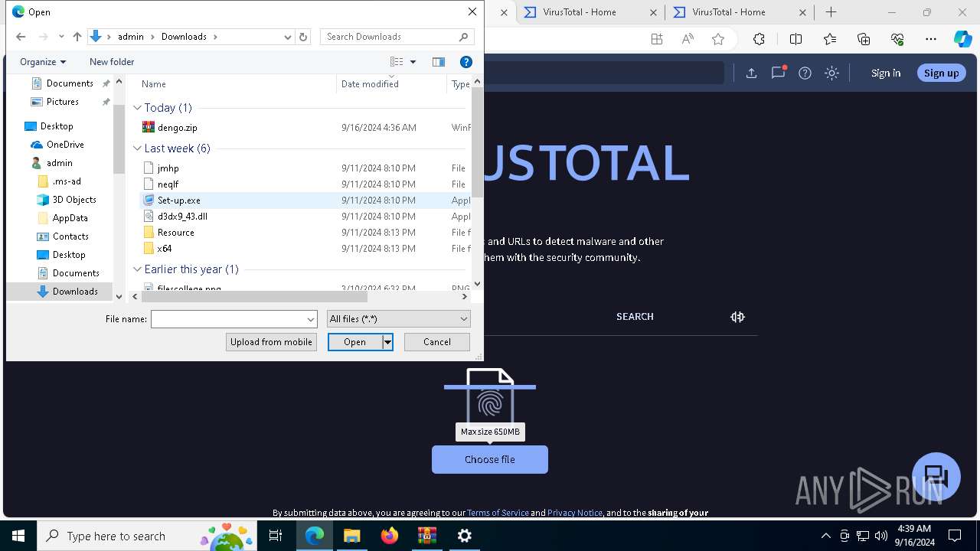
Task: Open Edge Favorites star-list icon
Action: [830, 39]
